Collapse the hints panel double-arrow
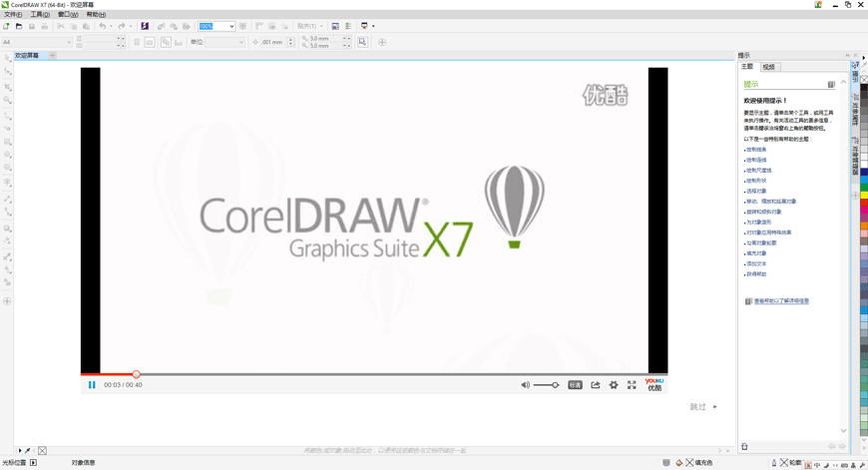868x470 pixels. pos(847,55)
